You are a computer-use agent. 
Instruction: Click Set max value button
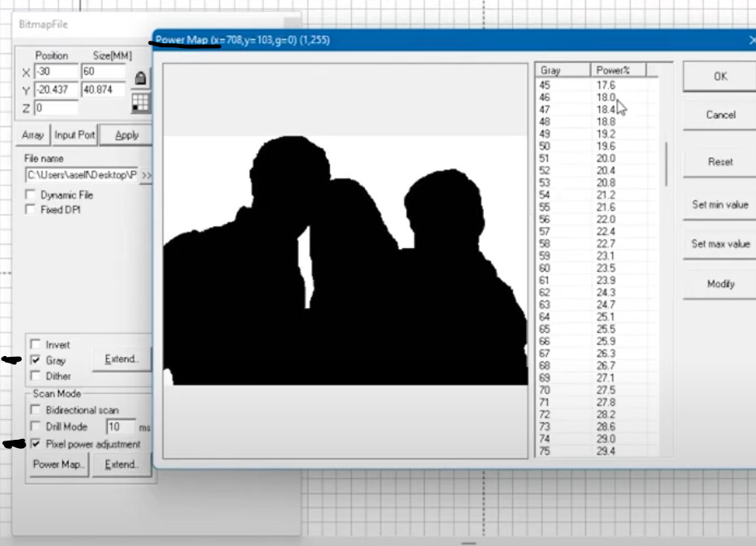click(x=719, y=244)
